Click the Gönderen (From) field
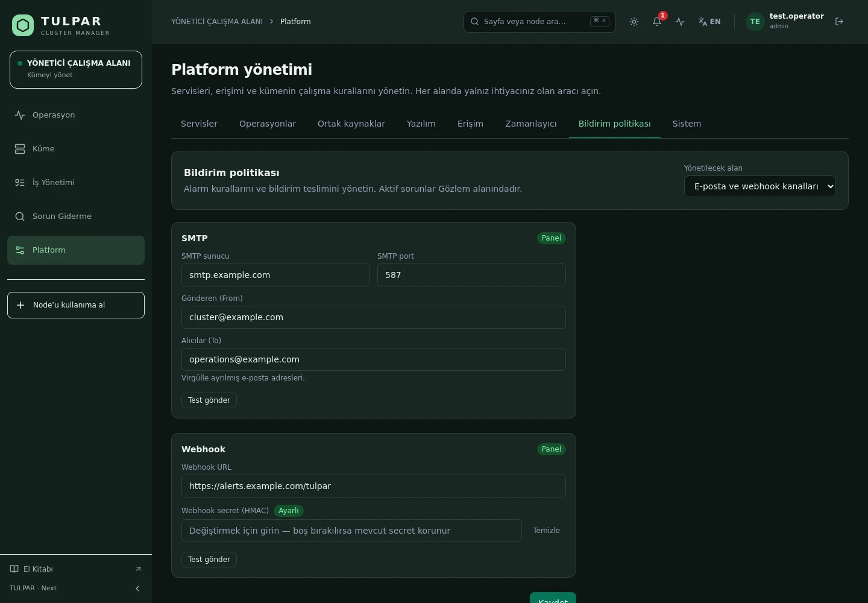This screenshot has height=603, width=868. pyautogui.click(x=374, y=317)
